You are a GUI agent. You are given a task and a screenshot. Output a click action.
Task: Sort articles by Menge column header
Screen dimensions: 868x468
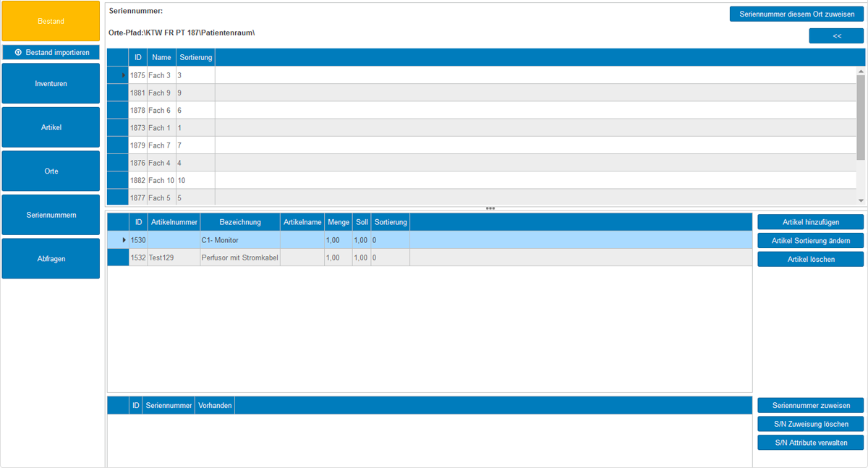click(x=339, y=222)
